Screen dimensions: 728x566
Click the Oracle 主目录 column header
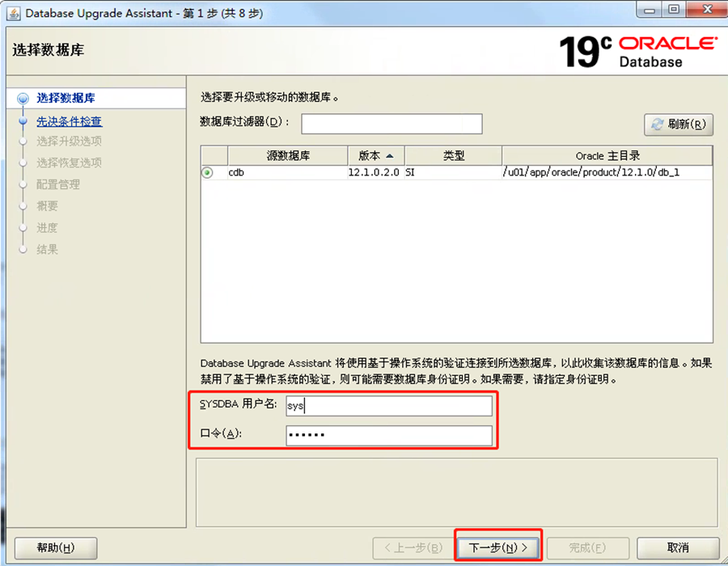point(607,155)
